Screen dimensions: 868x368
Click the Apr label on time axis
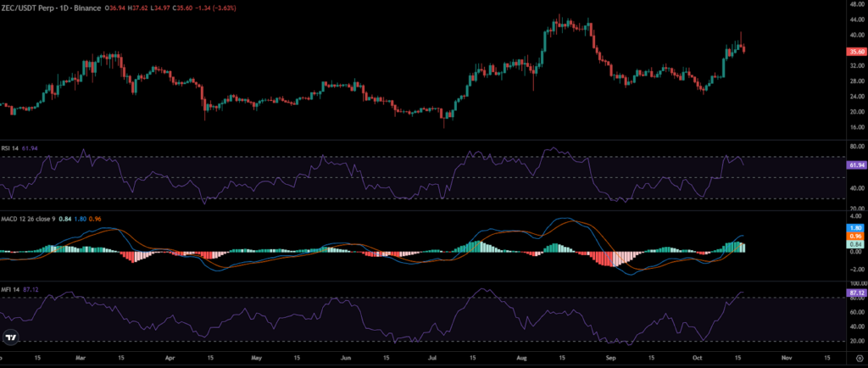170,358
